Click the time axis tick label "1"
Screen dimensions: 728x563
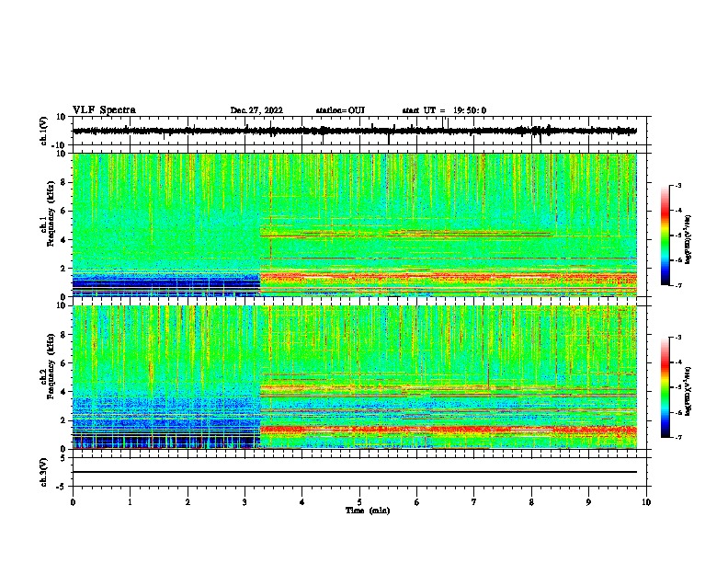tap(130, 502)
